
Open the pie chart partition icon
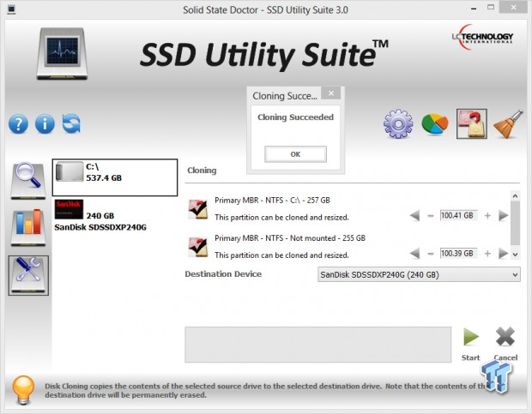435,124
